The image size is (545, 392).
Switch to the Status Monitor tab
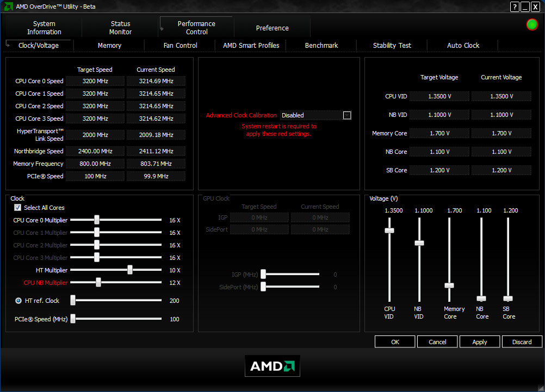pos(120,28)
